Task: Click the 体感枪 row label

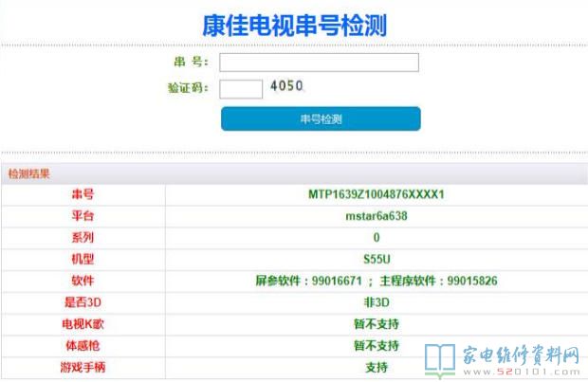Action: coord(83,346)
